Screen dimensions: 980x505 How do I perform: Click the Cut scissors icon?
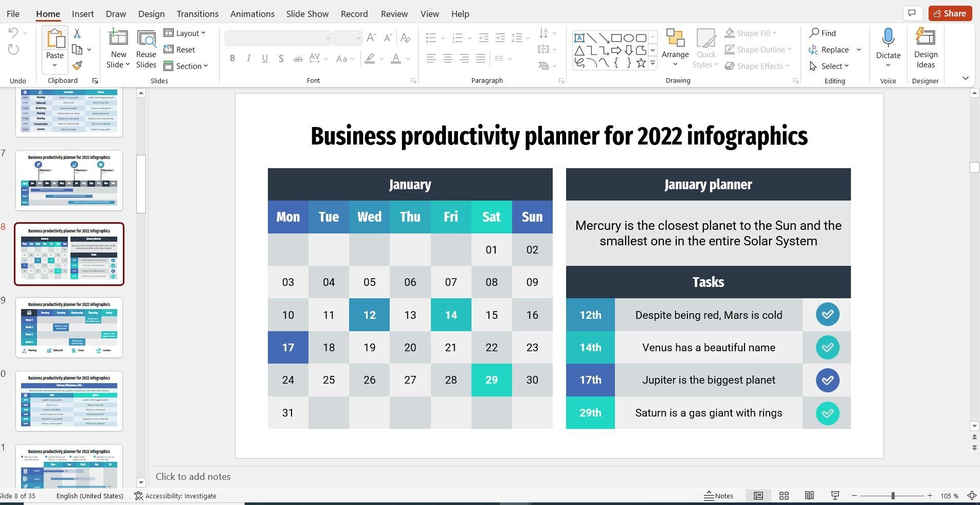coord(77,33)
